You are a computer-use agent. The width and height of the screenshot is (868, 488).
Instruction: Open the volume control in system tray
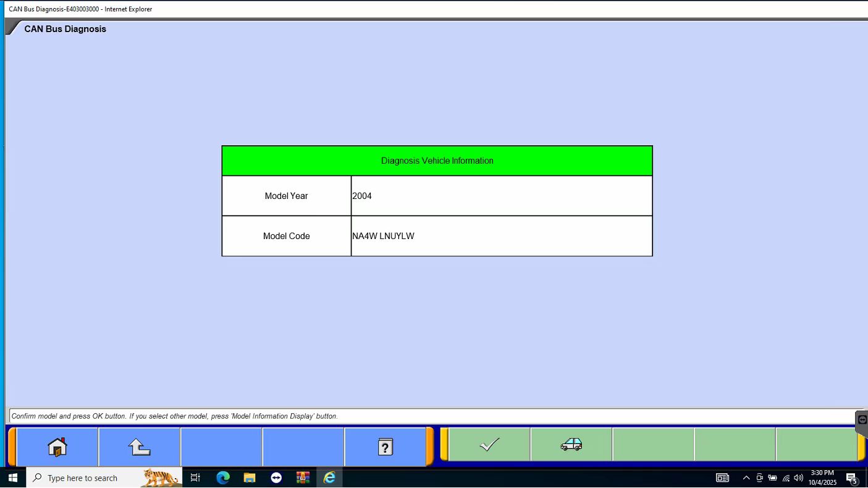pyautogui.click(x=798, y=477)
